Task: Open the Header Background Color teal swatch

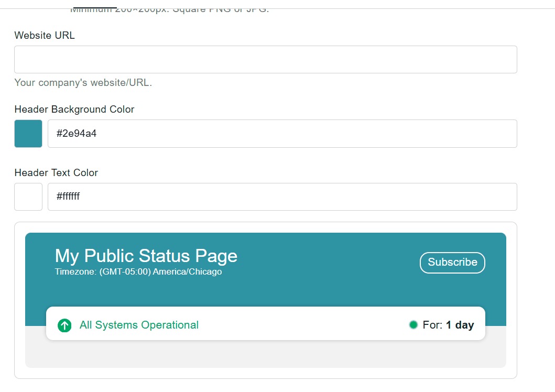Action: pyautogui.click(x=28, y=134)
